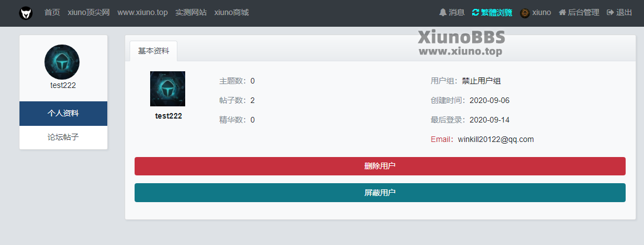Screen dimensions: 644x245
Task: Open 论坛帖子 in the sidebar
Action: pyautogui.click(x=63, y=137)
